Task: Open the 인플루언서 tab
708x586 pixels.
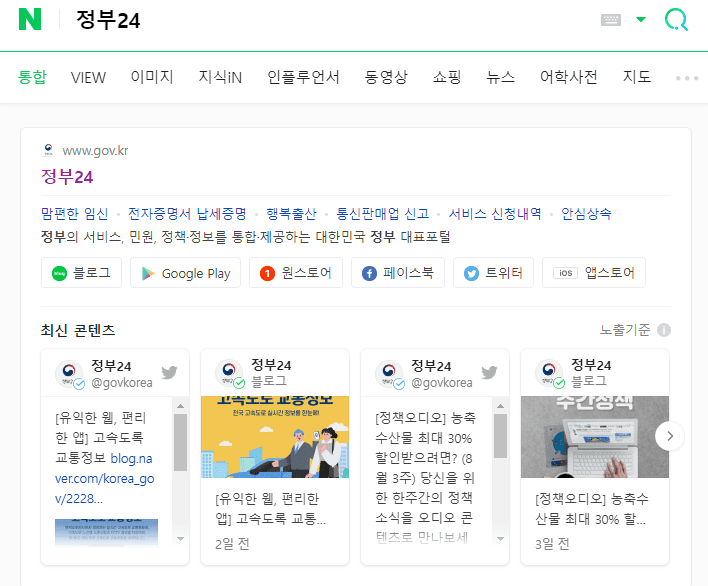Action: click(x=303, y=77)
